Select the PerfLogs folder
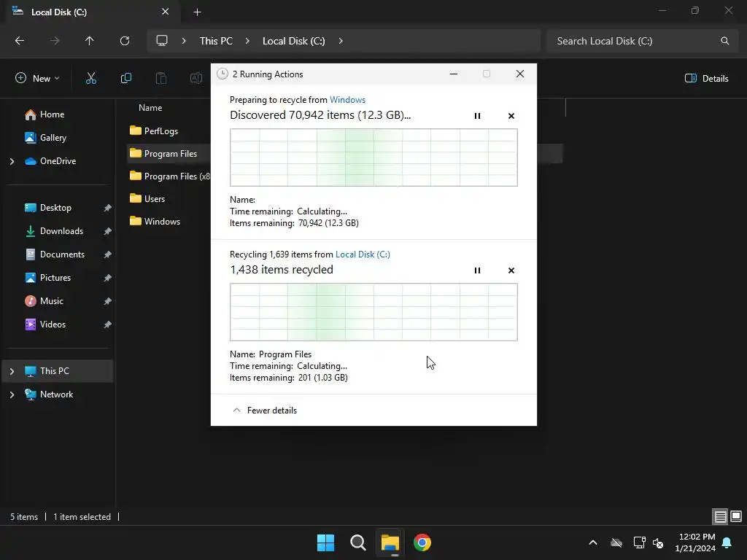This screenshot has width=747, height=560. (153, 131)
